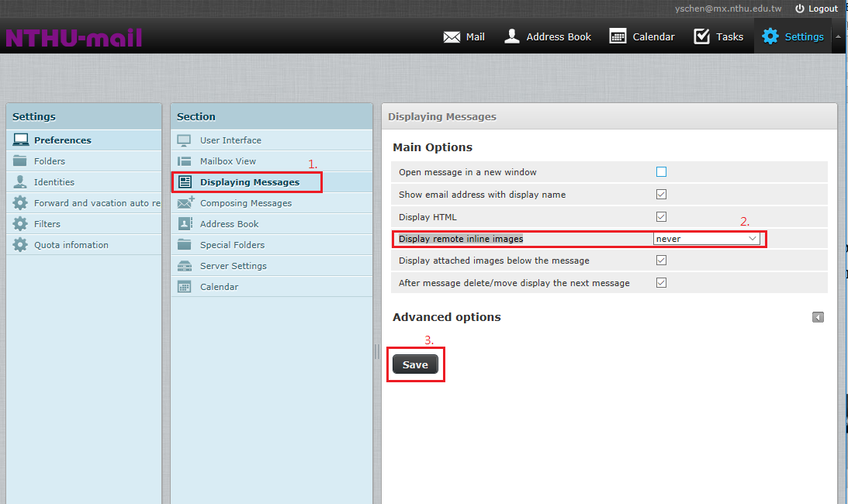
Task: Select the Mailbox View section
Action: point(227,161)
